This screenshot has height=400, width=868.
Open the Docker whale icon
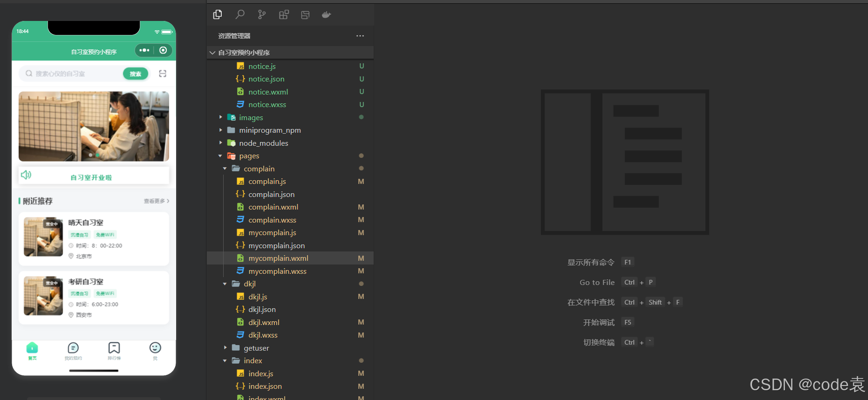327,15
